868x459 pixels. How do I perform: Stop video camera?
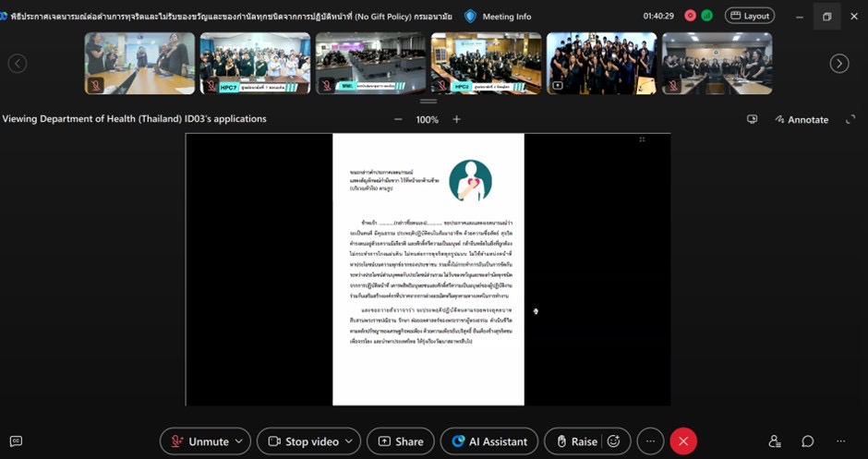(303, 441)
